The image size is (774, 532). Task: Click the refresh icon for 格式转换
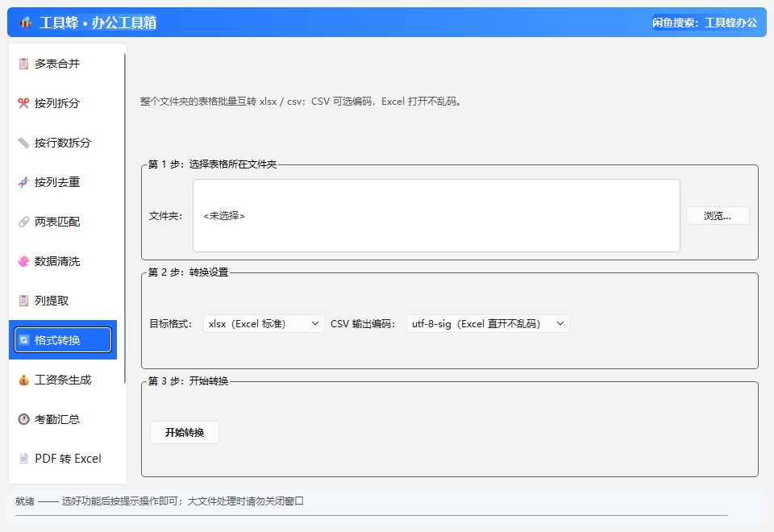click(x=23, y=340)
